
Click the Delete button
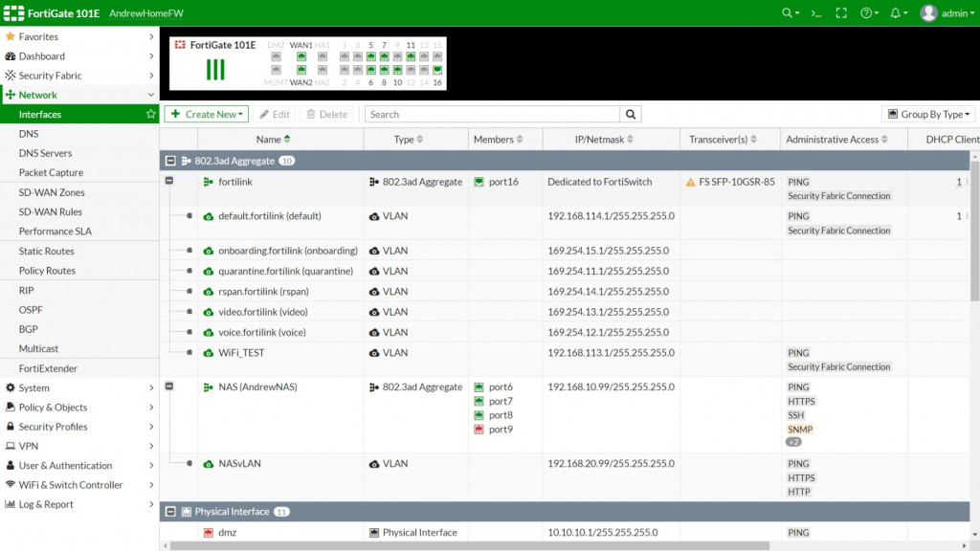pyautogui.click(x=327, y=115)
